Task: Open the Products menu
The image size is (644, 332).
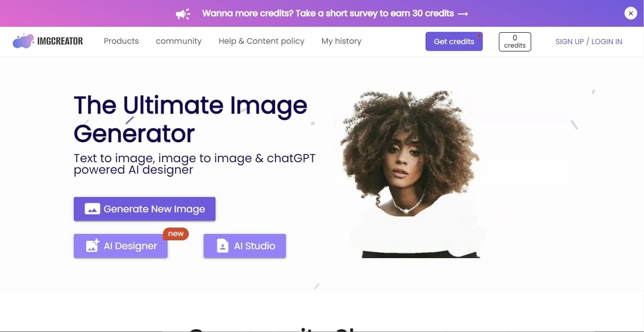Action: (121, 41)
